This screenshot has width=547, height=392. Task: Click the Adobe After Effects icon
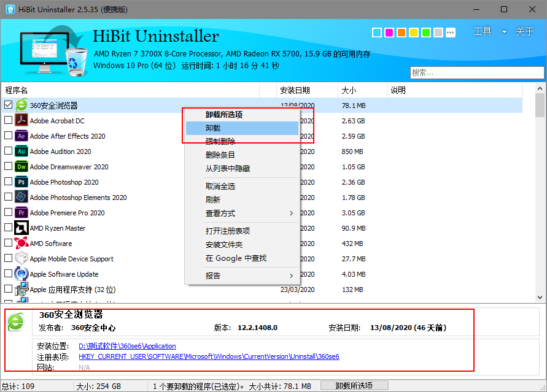21,136
